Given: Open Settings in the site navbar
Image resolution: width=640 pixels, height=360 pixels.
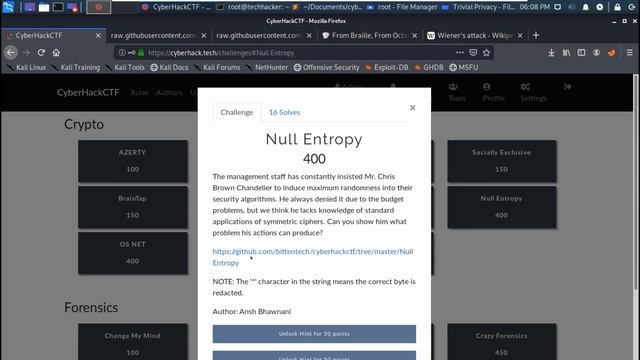Looking at the screenshot, I should coord(533,93).
